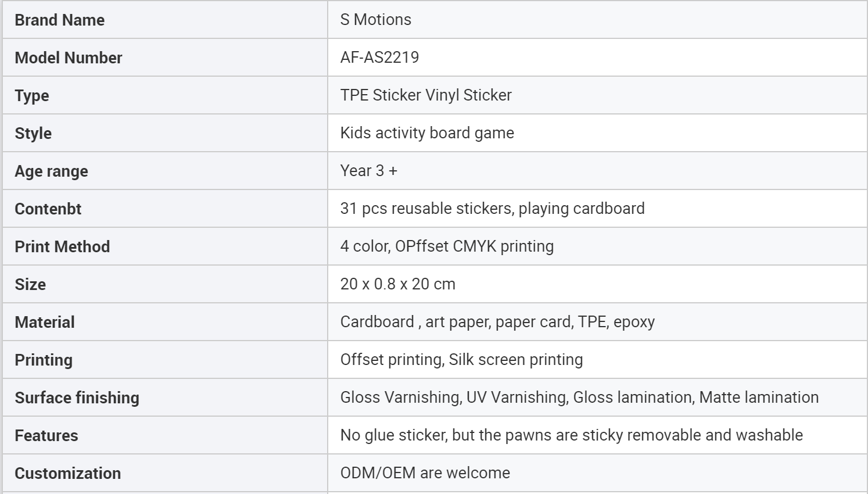
Task: Select the Year 3 + value
Action: pyautogui.click(x=369, y=170)
